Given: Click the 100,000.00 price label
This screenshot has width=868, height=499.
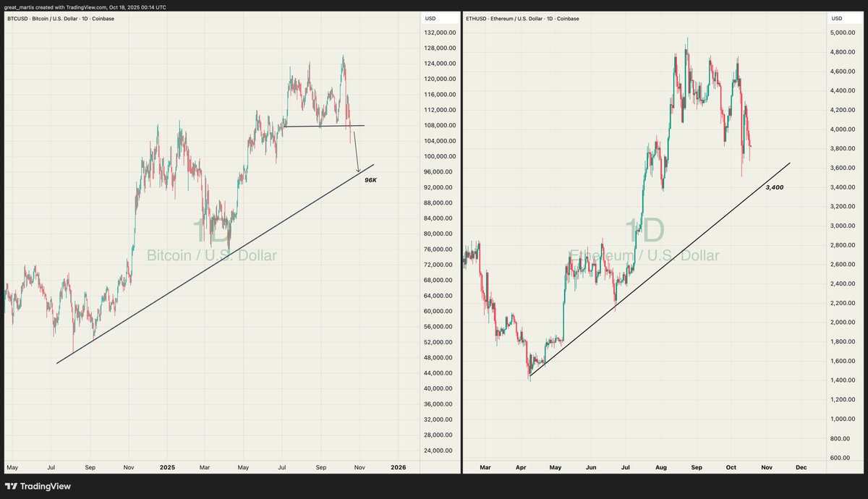Looking at the screenshot, I should (x=441, y=157).
